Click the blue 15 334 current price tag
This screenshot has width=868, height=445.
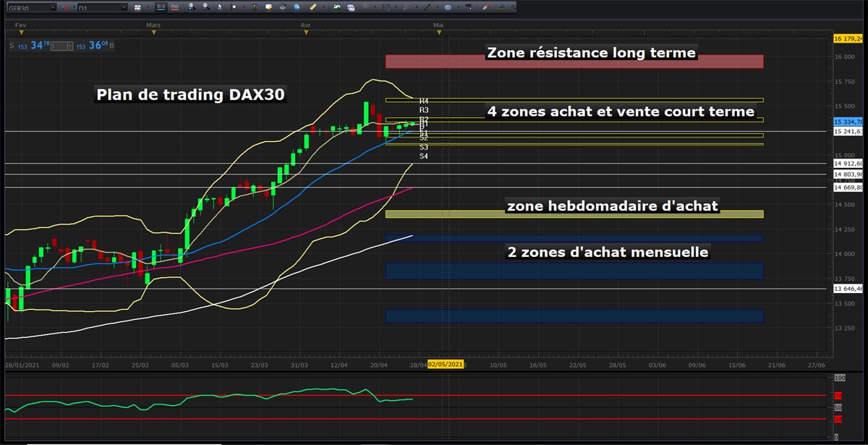click(846, 122)
